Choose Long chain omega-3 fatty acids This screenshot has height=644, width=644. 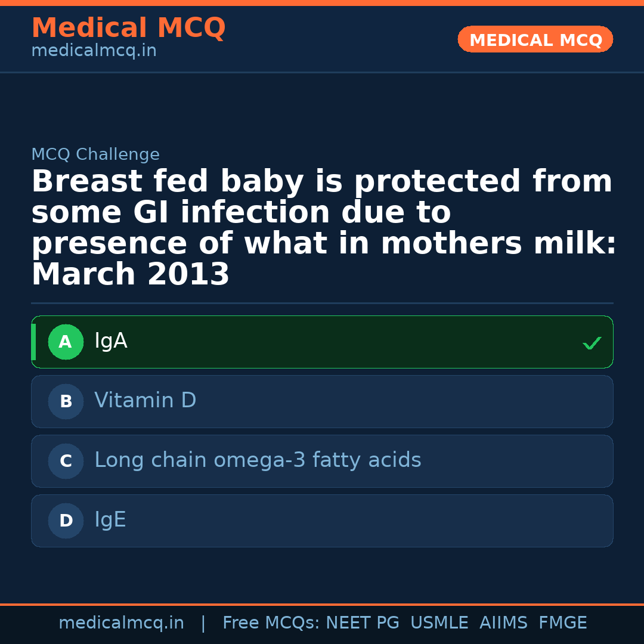322,462
